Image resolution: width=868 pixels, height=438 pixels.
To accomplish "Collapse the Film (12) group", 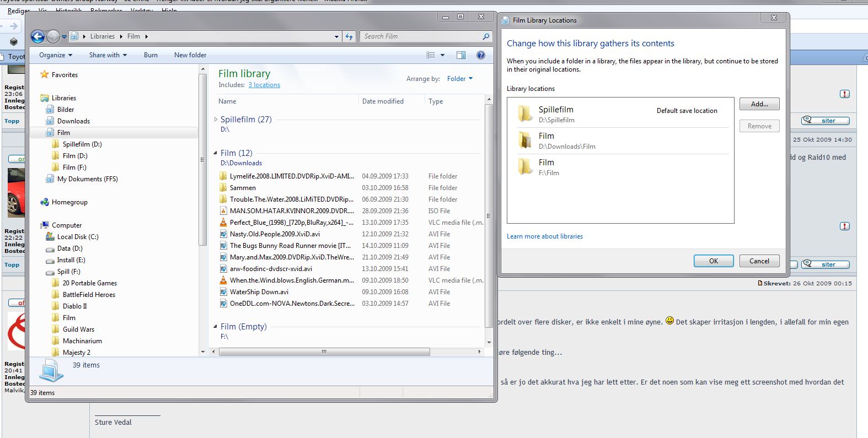I will tap(215, 153).
